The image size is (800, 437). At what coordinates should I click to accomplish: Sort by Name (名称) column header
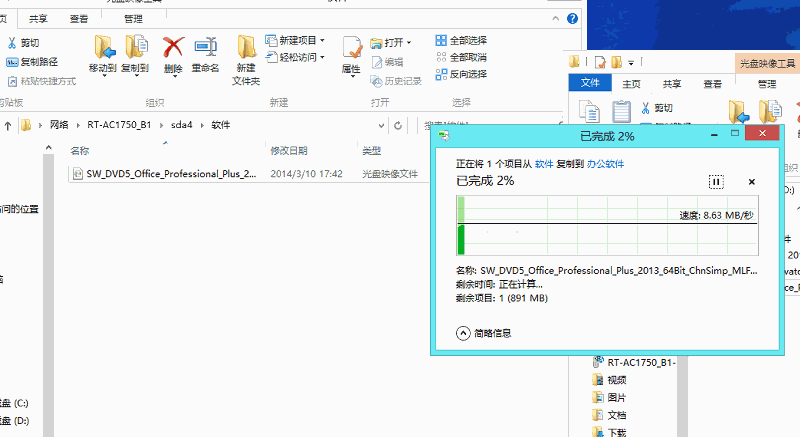[80, 151]
